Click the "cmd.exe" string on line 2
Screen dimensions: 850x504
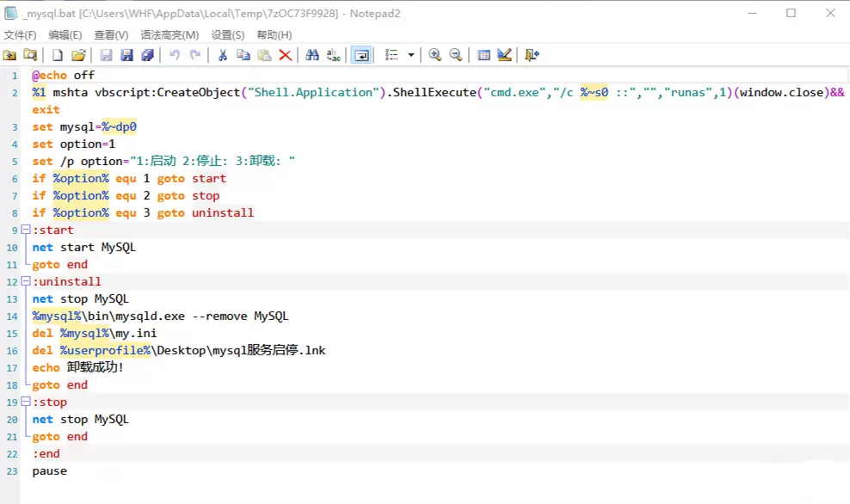coord(514,93)
